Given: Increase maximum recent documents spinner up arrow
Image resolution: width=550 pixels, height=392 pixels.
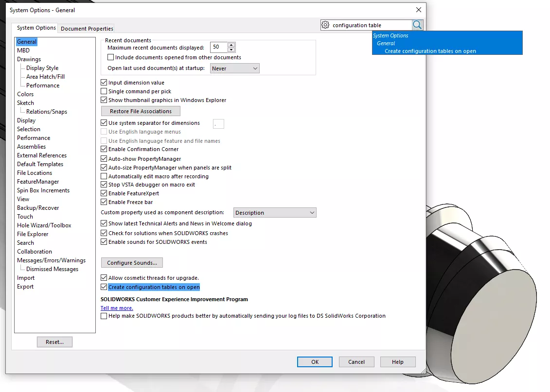Looking at the screenshot, I should [x=231, y=45].
